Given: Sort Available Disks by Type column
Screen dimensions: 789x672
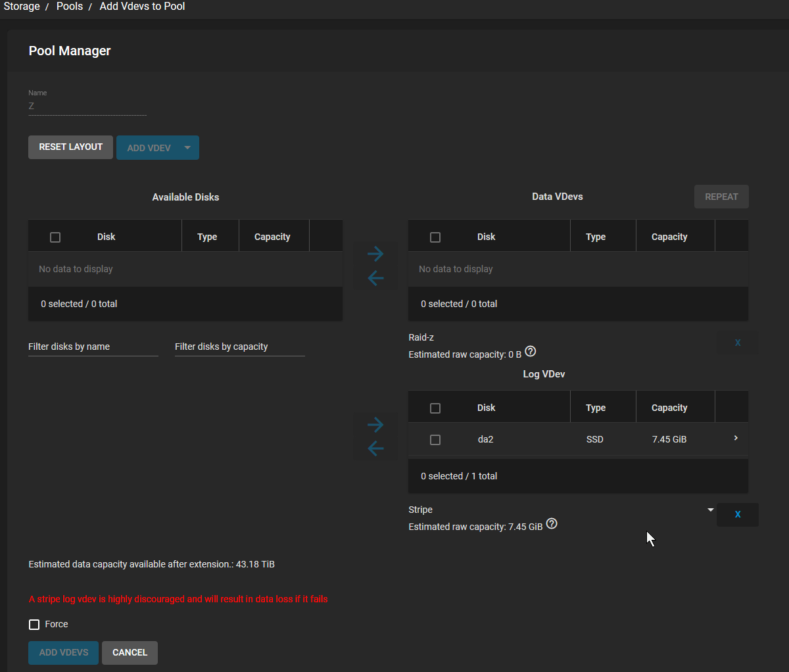Looking at the screenshot, I should [207, 237].
